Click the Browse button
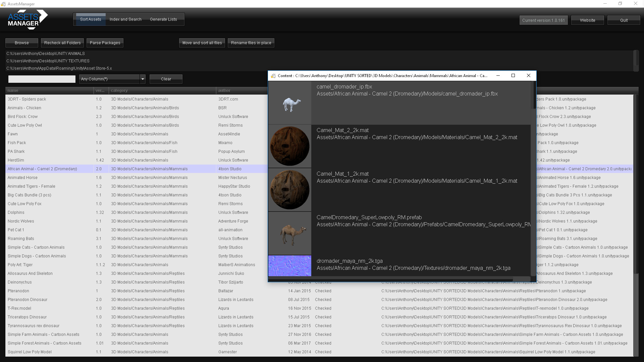Image resolution: width=644 pixels, height=362 pixels. tap(21, 43)
